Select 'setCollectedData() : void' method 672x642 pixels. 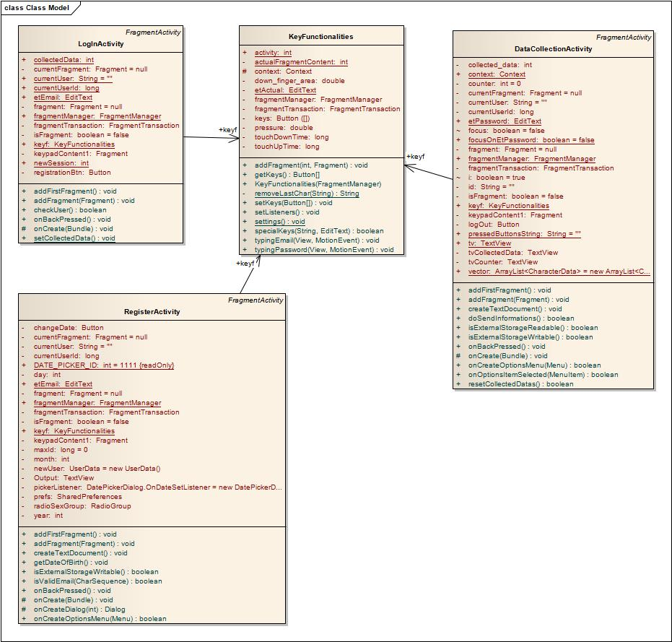(74, 238)
